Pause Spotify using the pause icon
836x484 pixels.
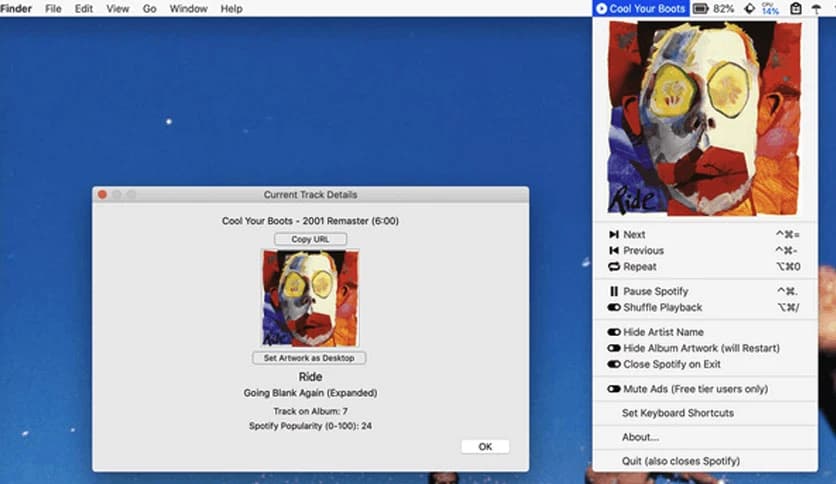(x=614, y=292)
